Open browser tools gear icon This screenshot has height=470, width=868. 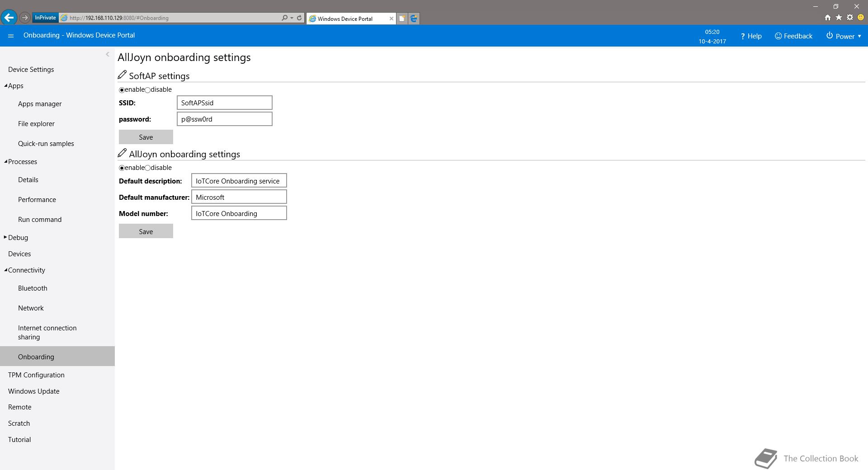point(850,18)
